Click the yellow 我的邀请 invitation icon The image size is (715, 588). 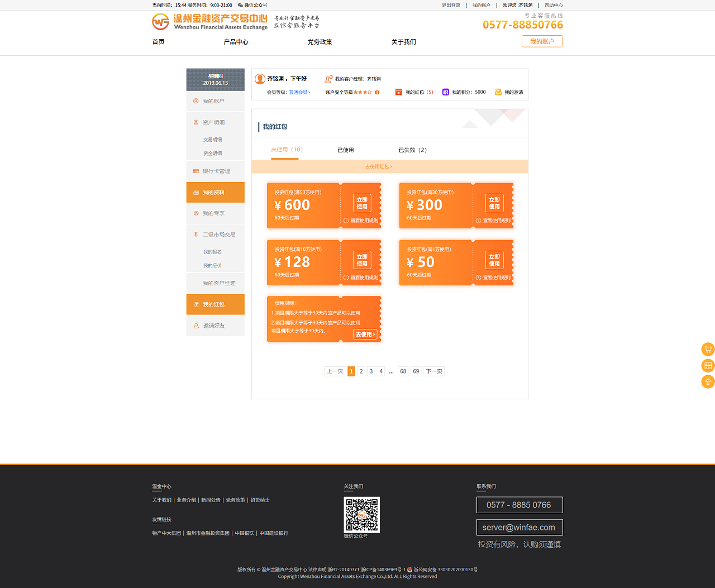click(x=498, y=92)
